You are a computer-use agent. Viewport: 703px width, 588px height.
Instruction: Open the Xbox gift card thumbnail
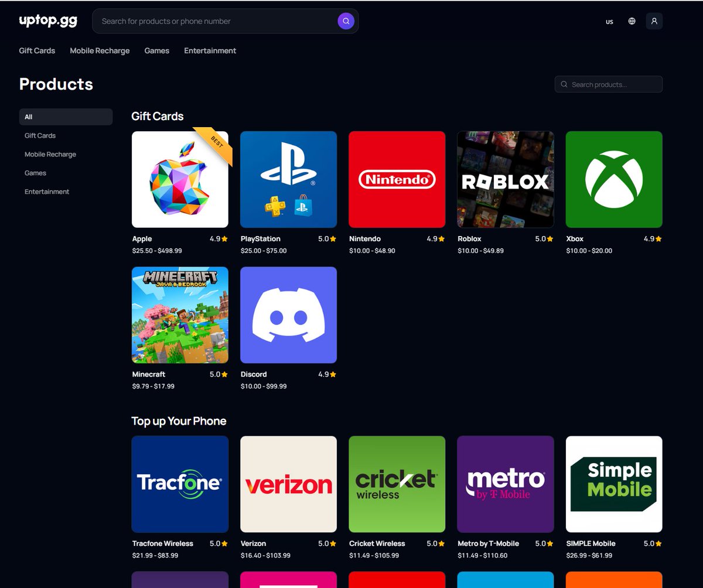coord(614,179)
